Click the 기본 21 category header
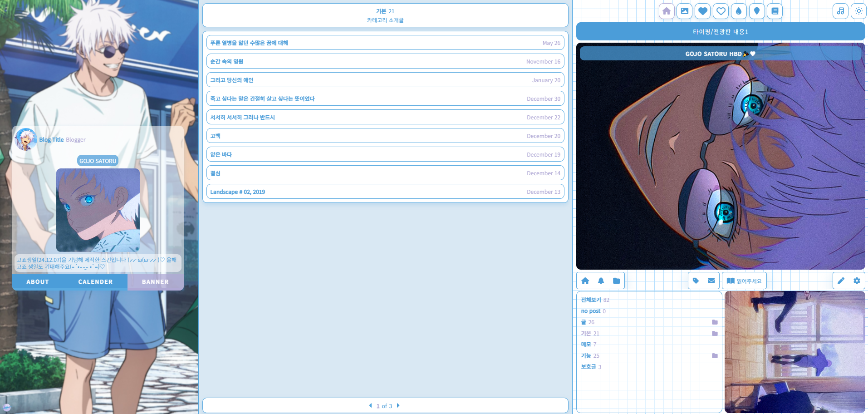Image resolution: width=868 pixels, height=414 pixels. (385, 11)
